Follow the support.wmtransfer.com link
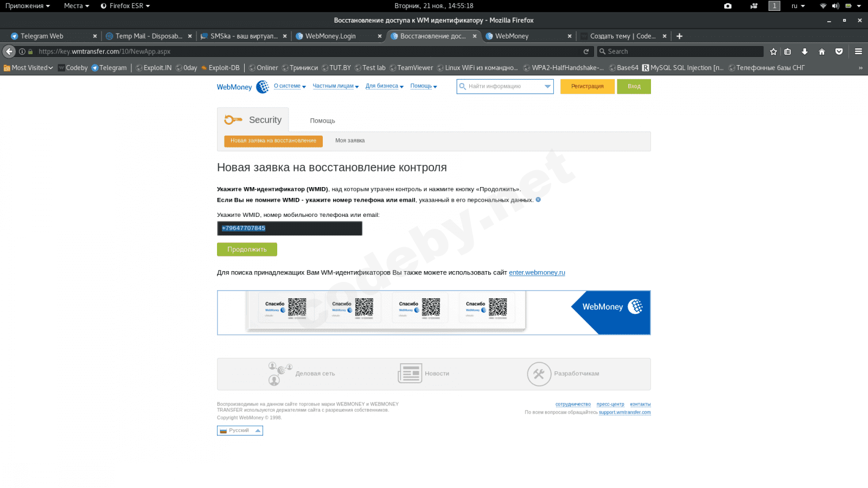The image size is (868, 488). [625, 413]
